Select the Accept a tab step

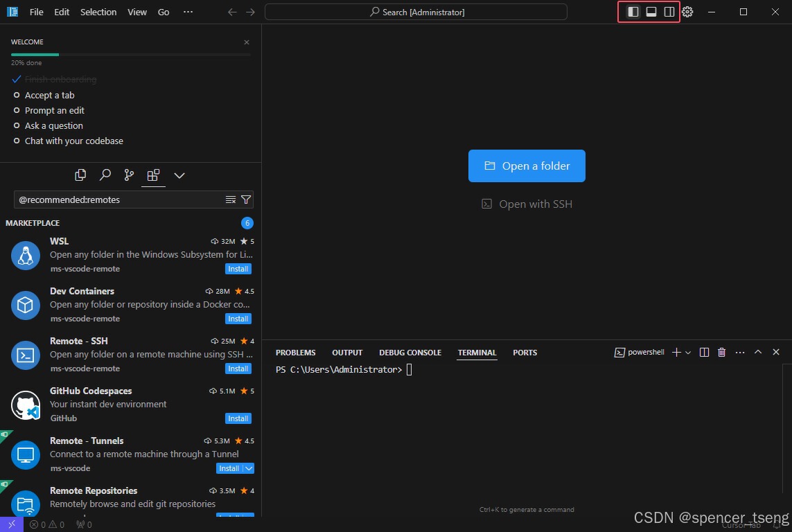point(49,95)
